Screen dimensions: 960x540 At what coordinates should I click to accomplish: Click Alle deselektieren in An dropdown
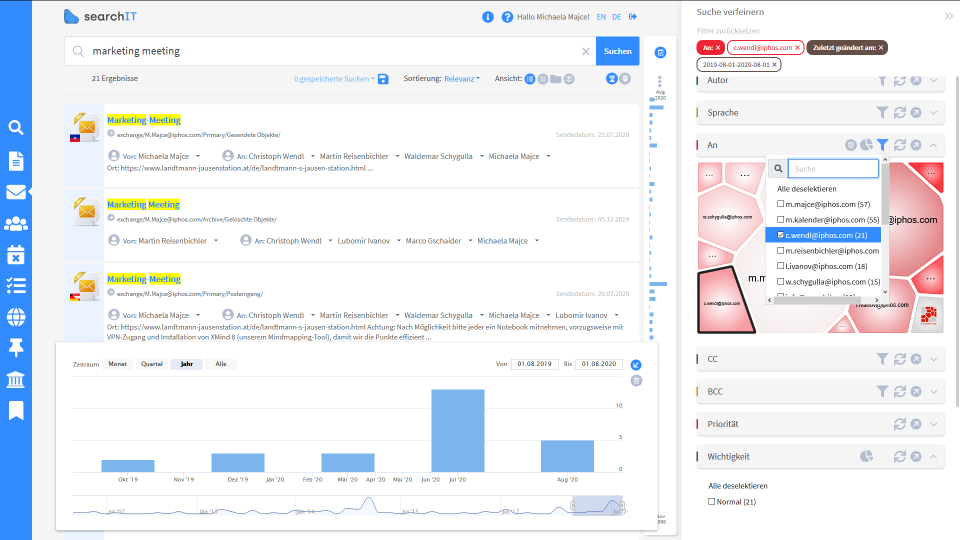click(806, 189)
